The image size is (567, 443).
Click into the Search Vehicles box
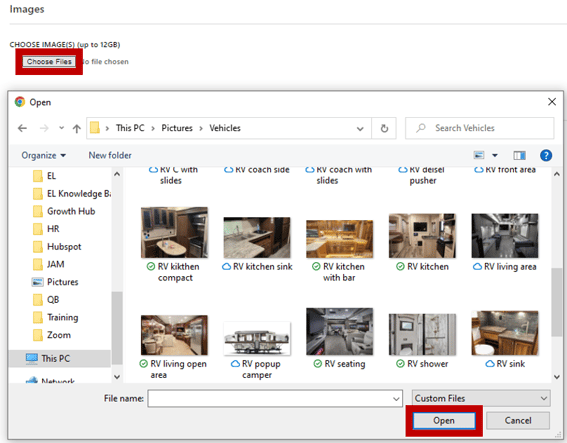pos(479,128)
